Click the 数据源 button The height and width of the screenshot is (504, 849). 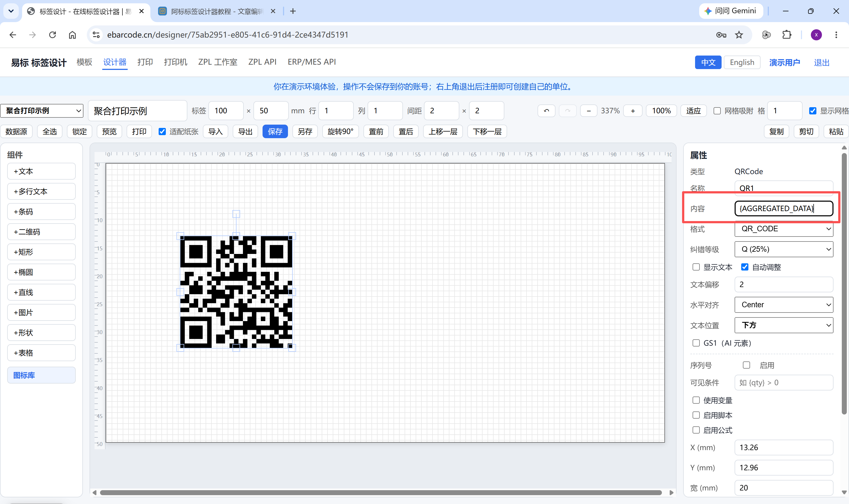point(16,132)
